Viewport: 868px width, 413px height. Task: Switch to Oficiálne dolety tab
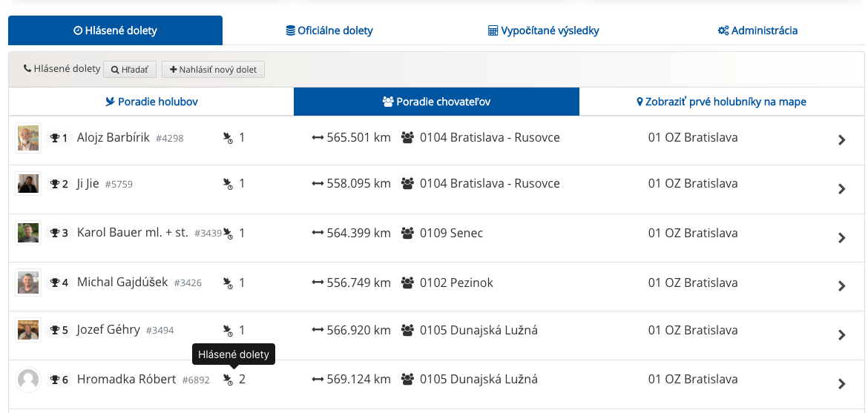(329, 30)
